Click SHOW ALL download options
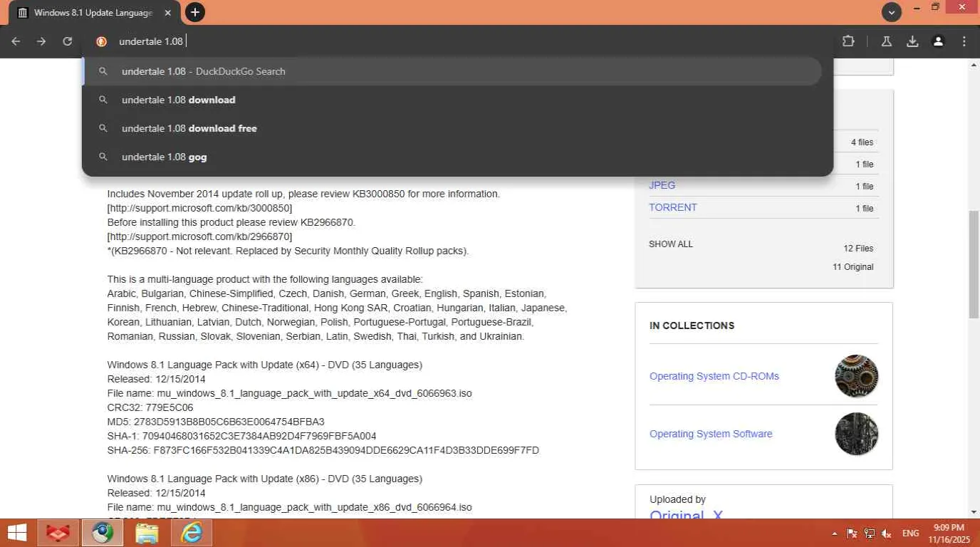The height and width of the screenshot is (547, 980). pyautogui.click(x=671, y=244)
